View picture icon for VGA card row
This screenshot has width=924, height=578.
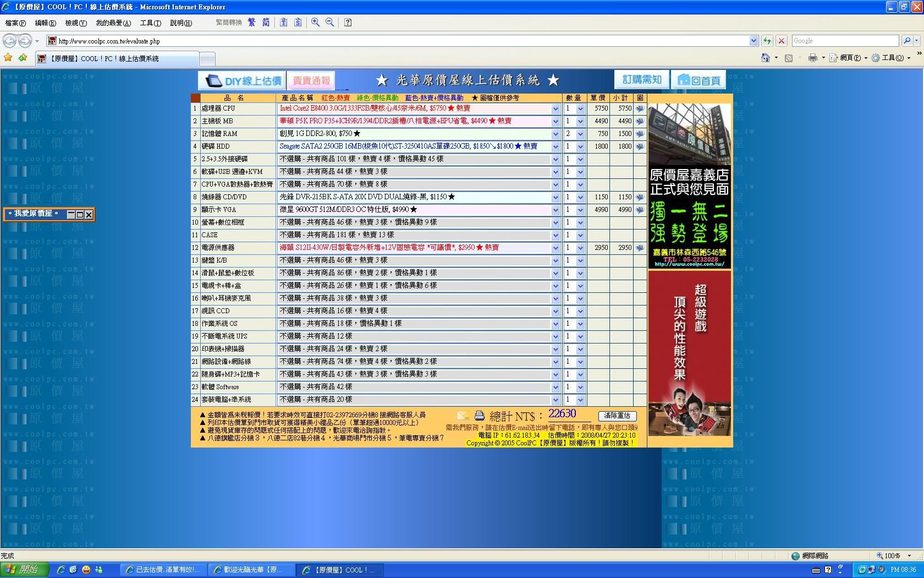tap(640, 210)
